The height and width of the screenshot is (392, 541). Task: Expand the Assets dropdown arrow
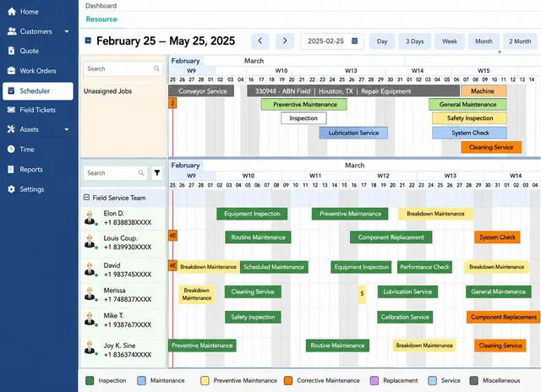coord(67,129)
